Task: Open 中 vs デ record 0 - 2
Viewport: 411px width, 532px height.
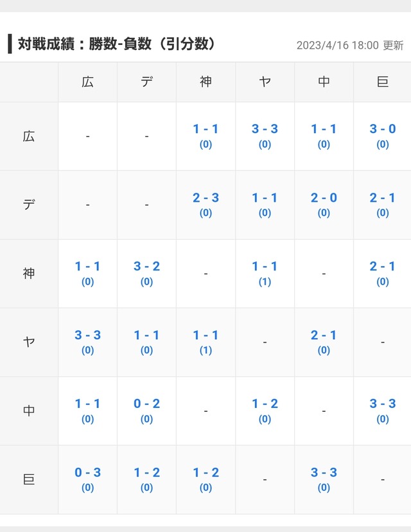Action: 146,411
